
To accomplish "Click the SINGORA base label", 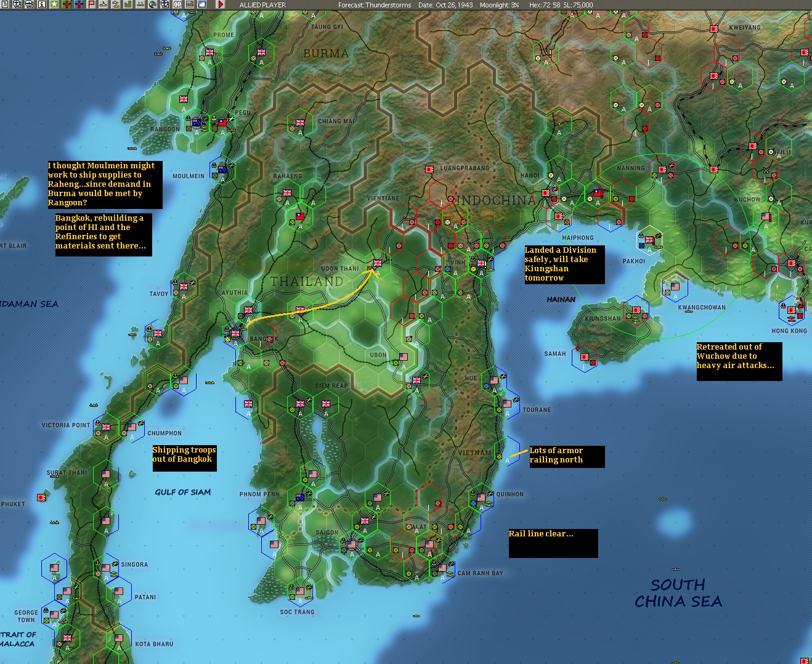I will pyautogui.click(x=134, y=565).
